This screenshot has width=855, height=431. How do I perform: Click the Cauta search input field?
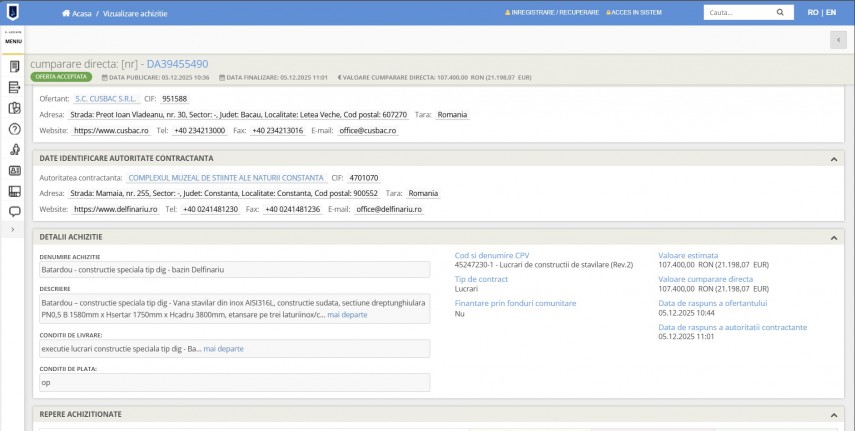pyautogui.click(x=737, y=13)
